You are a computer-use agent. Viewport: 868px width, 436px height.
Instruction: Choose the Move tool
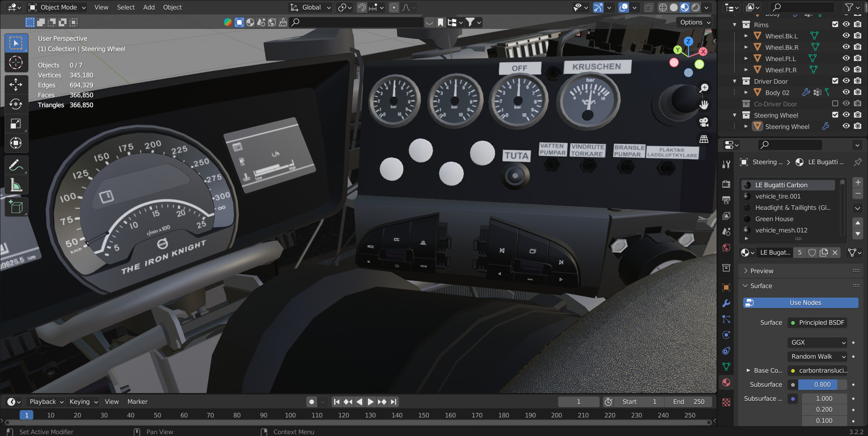(x=16, y=84)
